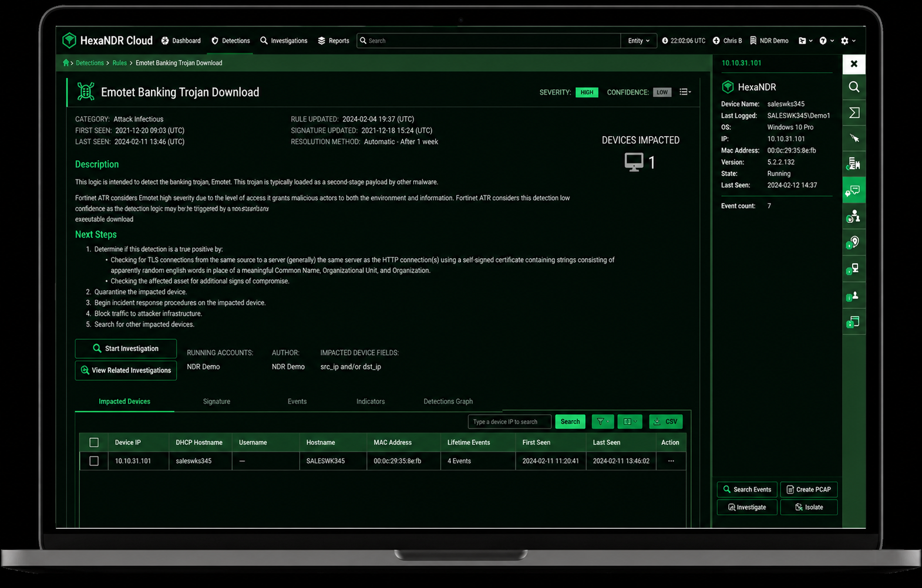Click the cursor pointer icon in sidebar
Viewport: 922px width, 588px height.
[854, 138]
